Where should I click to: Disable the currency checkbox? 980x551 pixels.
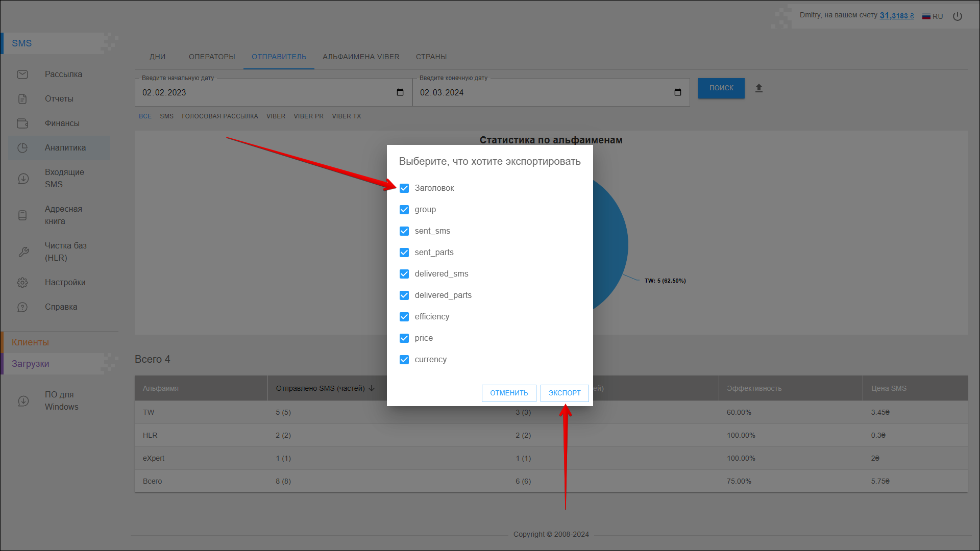click(x=404, y=360)
